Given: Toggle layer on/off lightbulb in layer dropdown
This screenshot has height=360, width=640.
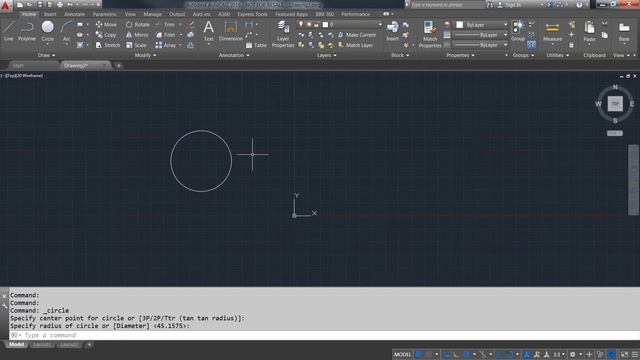Looking at the screenshot, I should 301,24.
